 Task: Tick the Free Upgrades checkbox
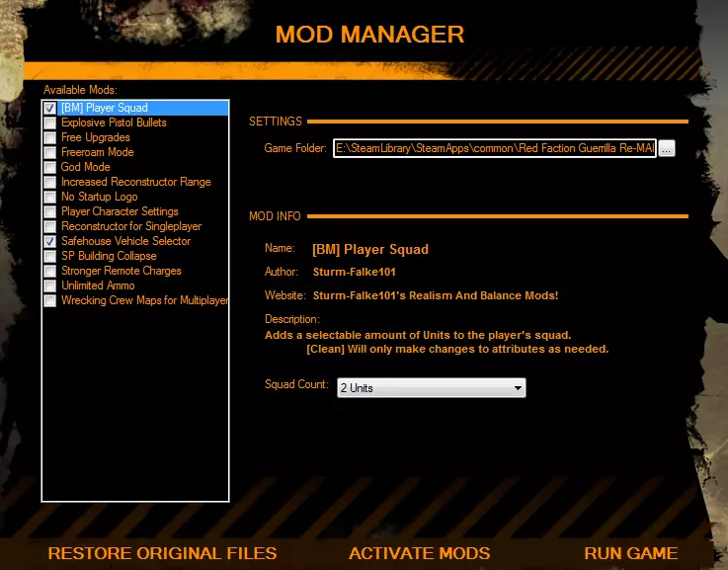tap(50, 138)
